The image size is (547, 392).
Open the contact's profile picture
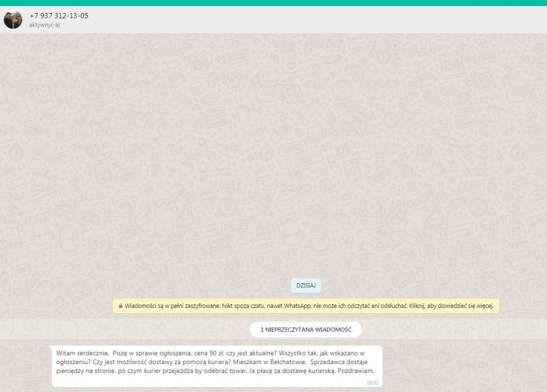coord(13,20)
